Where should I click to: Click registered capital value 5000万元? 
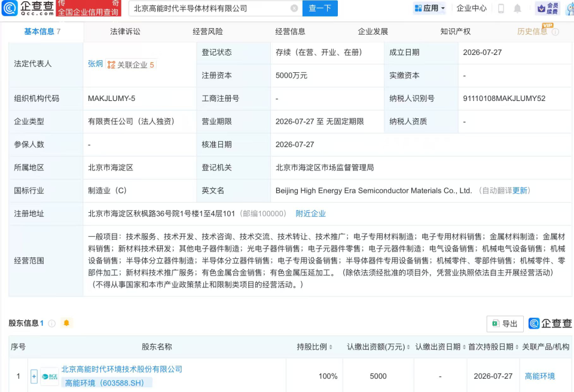click(x=291, y=75)
